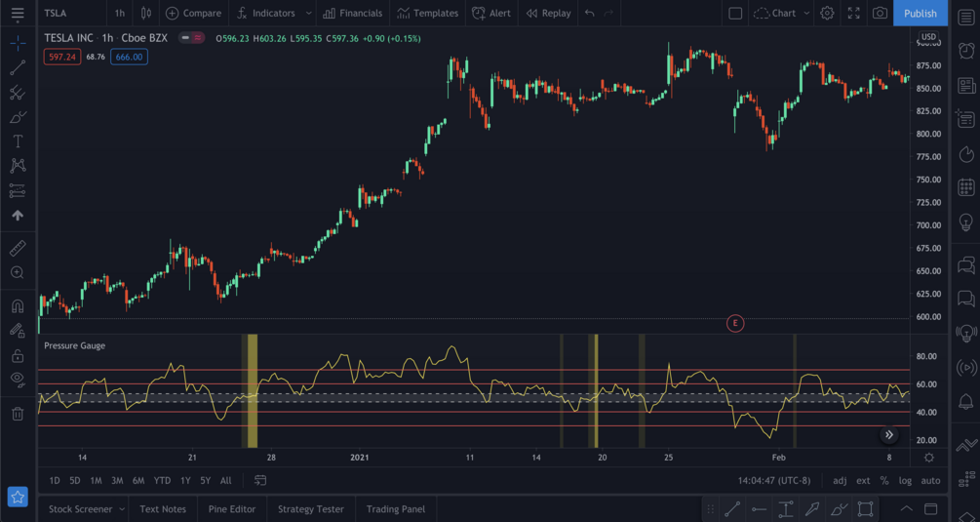
Task: Set time range to 5D
Action: [75, 481]
